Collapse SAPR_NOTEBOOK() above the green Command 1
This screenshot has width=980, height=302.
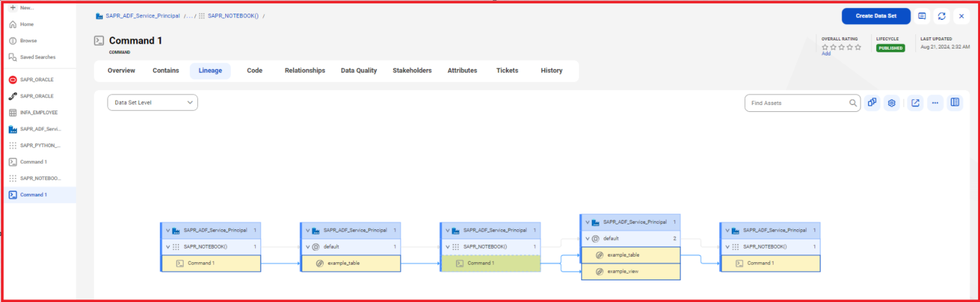point(447,247)
